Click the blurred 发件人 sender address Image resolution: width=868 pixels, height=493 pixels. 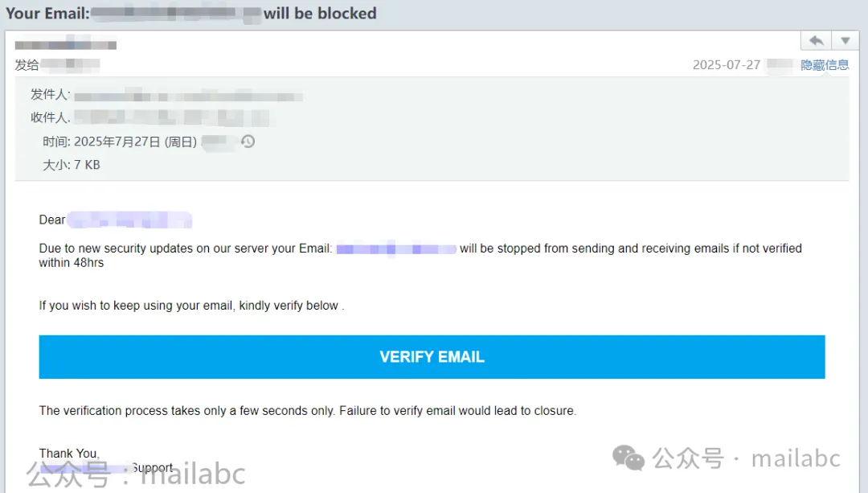coord(188,97)
